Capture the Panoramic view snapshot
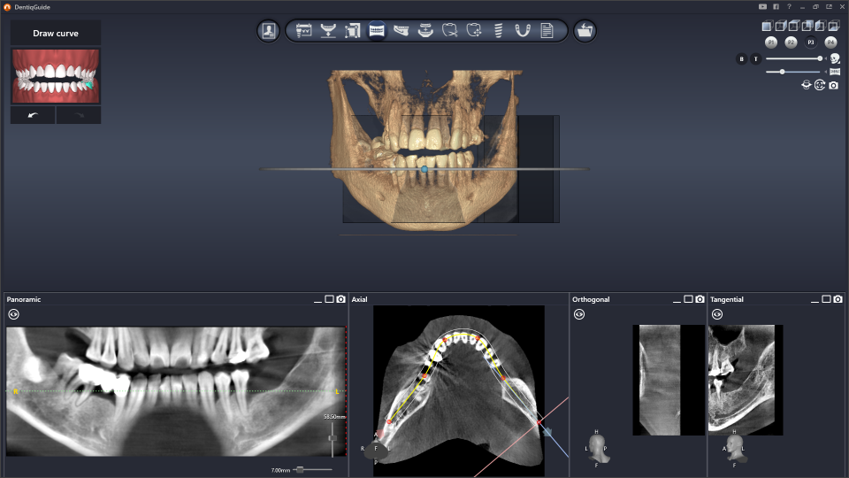 pyautogui.click(x=341, y=299)
